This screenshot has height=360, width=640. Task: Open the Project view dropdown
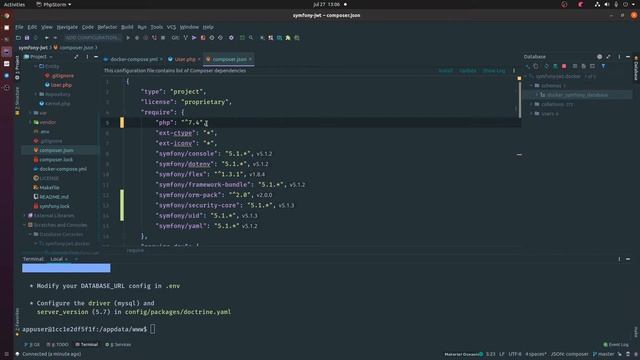point(39,57)
